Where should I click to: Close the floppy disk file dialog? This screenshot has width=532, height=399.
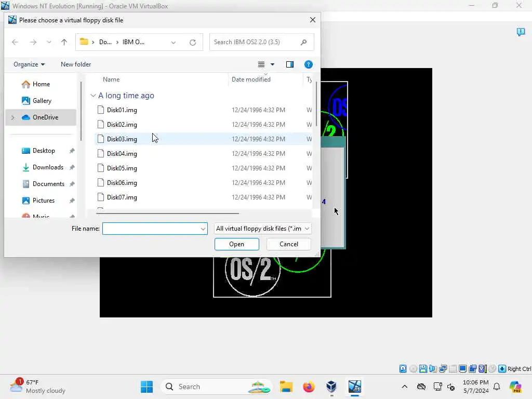click(x=312, y=20)
